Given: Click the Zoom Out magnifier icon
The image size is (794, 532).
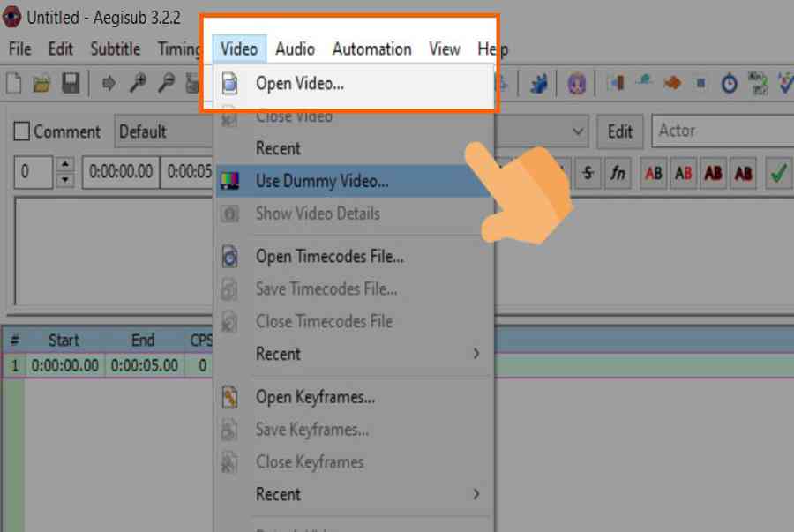Looking at the screenshot, I should tap(166, 84).
